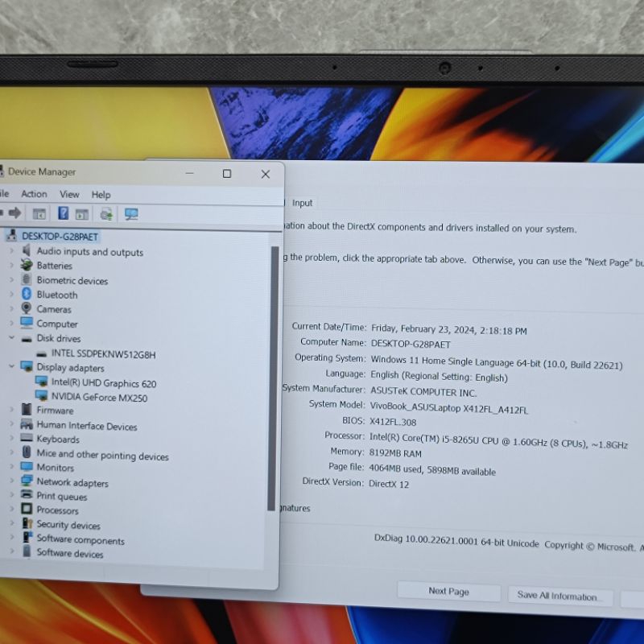The height and width of the screenshot is (644, 644).
Task: Click the Display adapters icon
Action: (x=27, y=366)
